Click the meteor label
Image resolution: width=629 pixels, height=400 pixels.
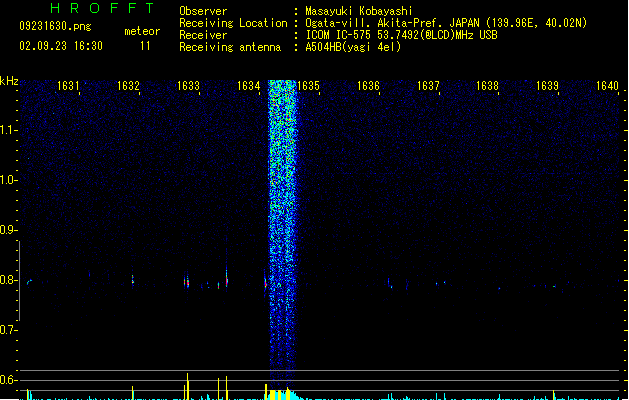point(142,31)
